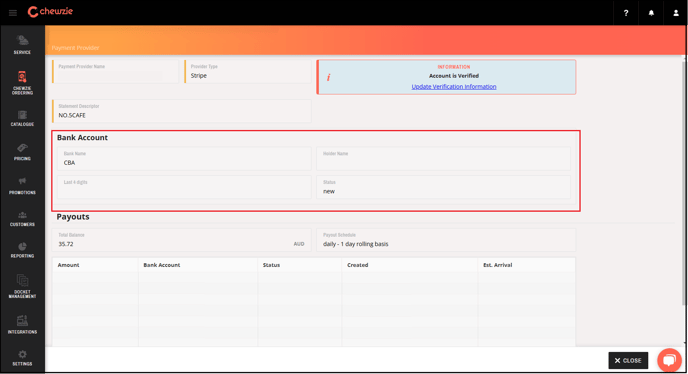Click the Payment Provider Name field

115,71
